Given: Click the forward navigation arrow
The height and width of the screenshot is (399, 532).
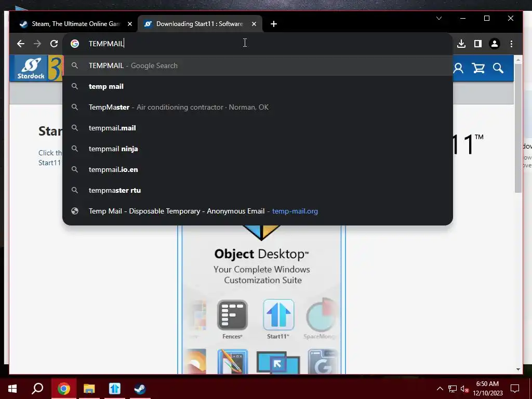Looking at the screenshot, I should coord(37,44).
